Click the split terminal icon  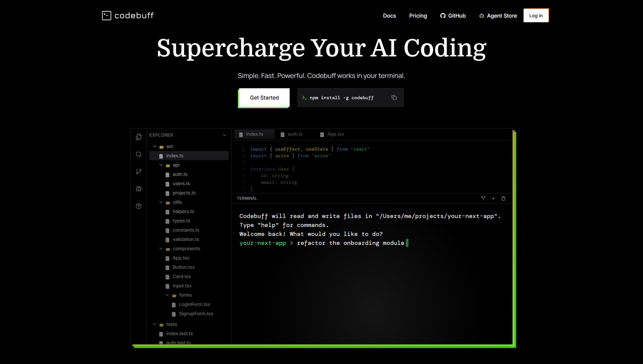pos(483,198)
